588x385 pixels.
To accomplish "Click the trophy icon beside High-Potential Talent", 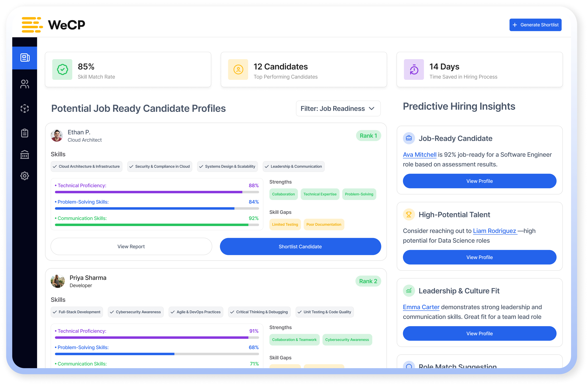I will pyautogui.click(x=409, y=214).
